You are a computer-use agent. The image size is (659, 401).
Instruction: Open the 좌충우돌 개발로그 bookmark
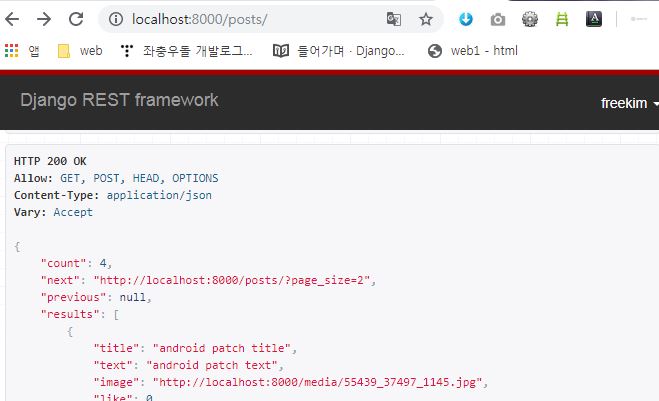(x=187, y=51)
